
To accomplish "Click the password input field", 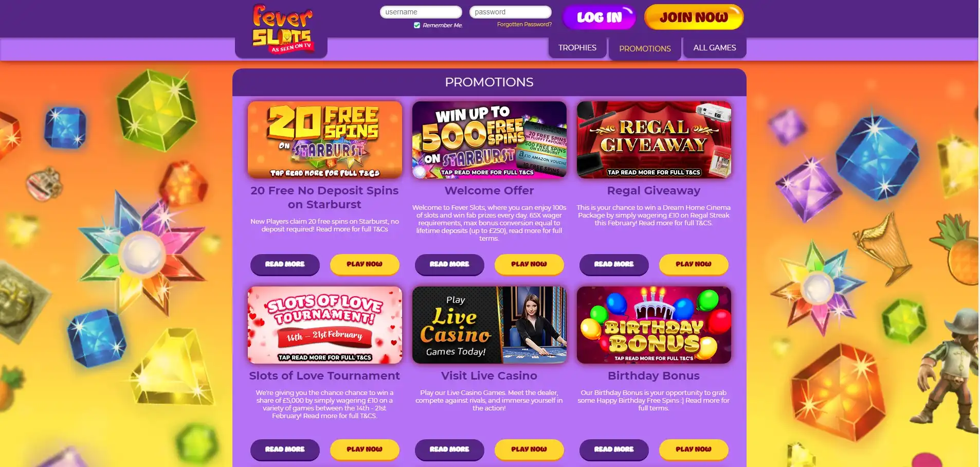I will (x=510, y=12).
